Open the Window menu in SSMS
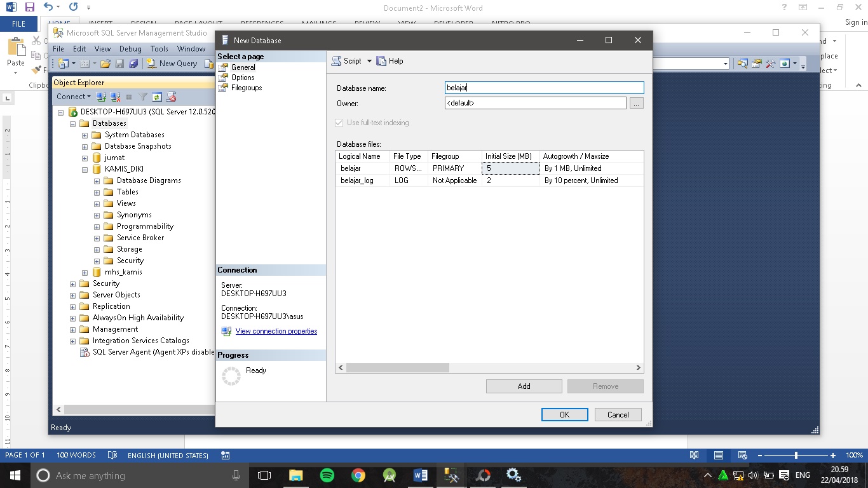Viewport: 868px width, 488px height. point(191,49)
